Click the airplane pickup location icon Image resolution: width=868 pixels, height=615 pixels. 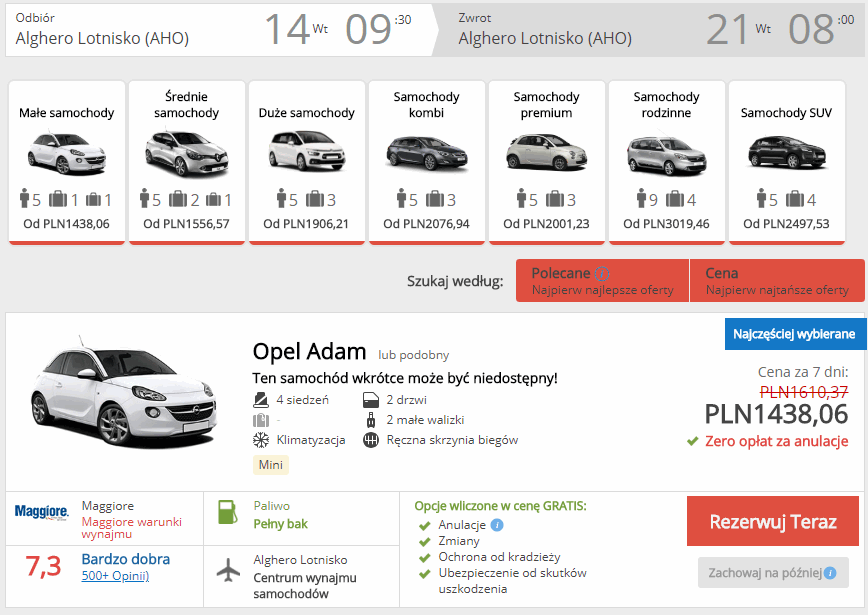coord(228,570)
